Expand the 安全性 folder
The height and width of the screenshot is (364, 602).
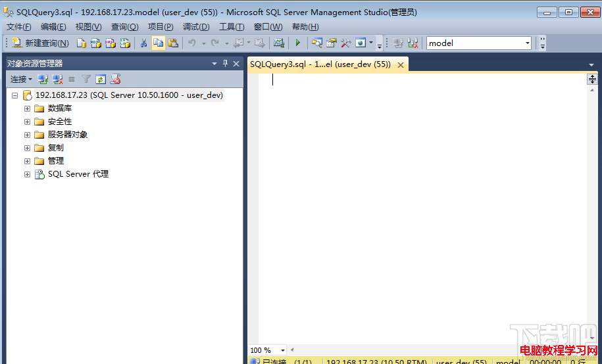pos(27,122)
